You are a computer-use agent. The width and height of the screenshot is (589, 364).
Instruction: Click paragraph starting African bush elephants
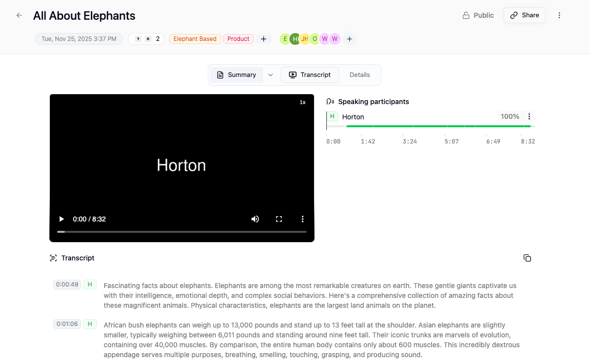point(312,340)
